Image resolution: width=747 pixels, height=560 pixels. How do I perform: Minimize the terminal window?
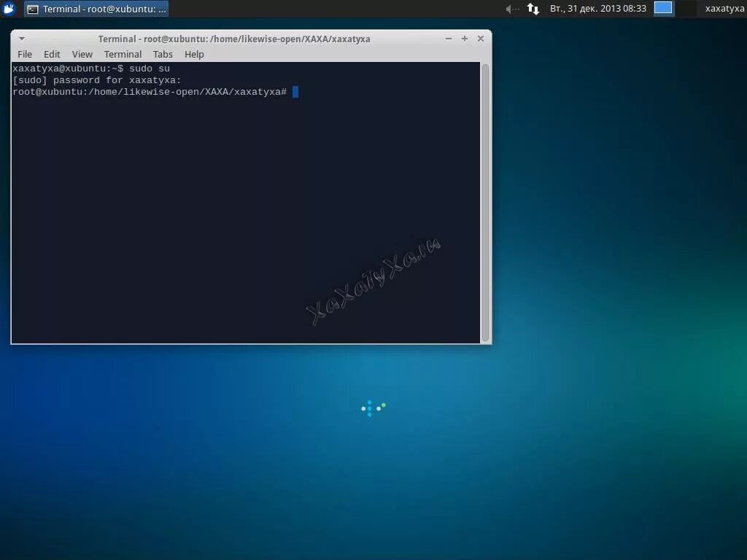(449, 39)
